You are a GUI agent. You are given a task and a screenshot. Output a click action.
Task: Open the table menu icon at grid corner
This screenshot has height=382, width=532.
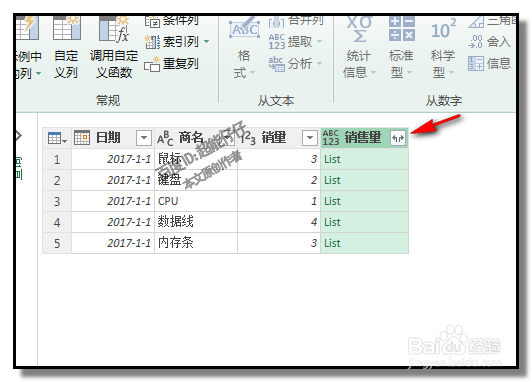tap(57, 138)
